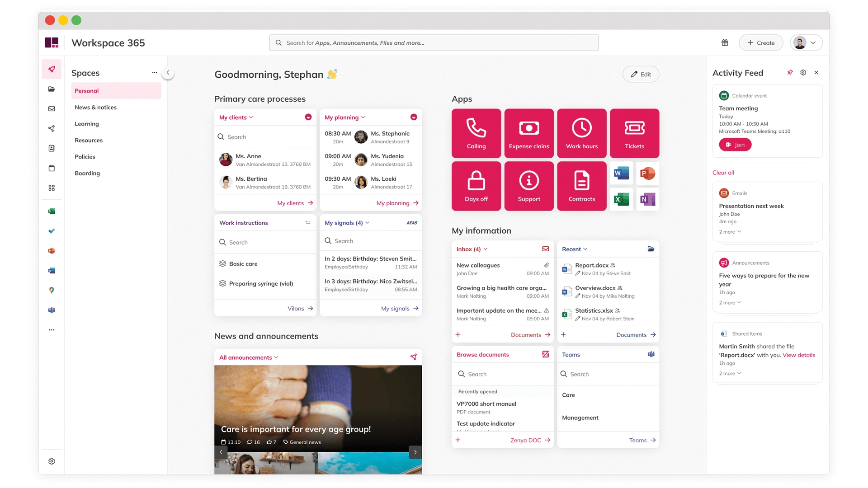The width and height of the screenshot is (868, 488).
Task: Open the Expense claims app tile
Action: pyautogui.click(x=529, y=133)
